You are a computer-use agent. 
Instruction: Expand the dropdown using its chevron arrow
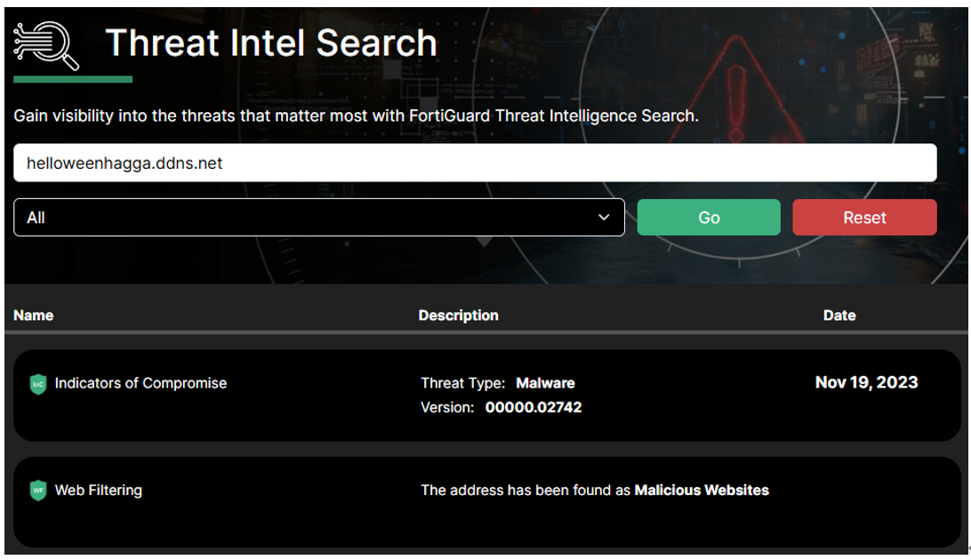pos(605,218)
